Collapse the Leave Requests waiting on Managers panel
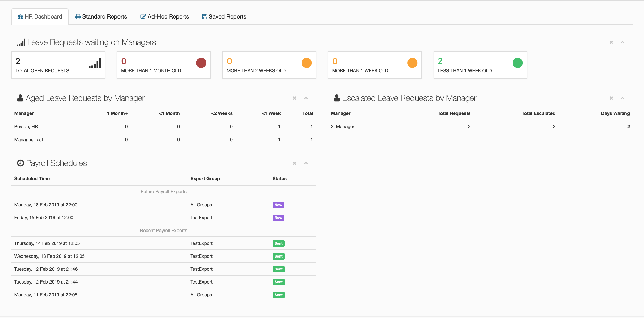This screenshot has width=644, height=318. click(x=622, y=42)
